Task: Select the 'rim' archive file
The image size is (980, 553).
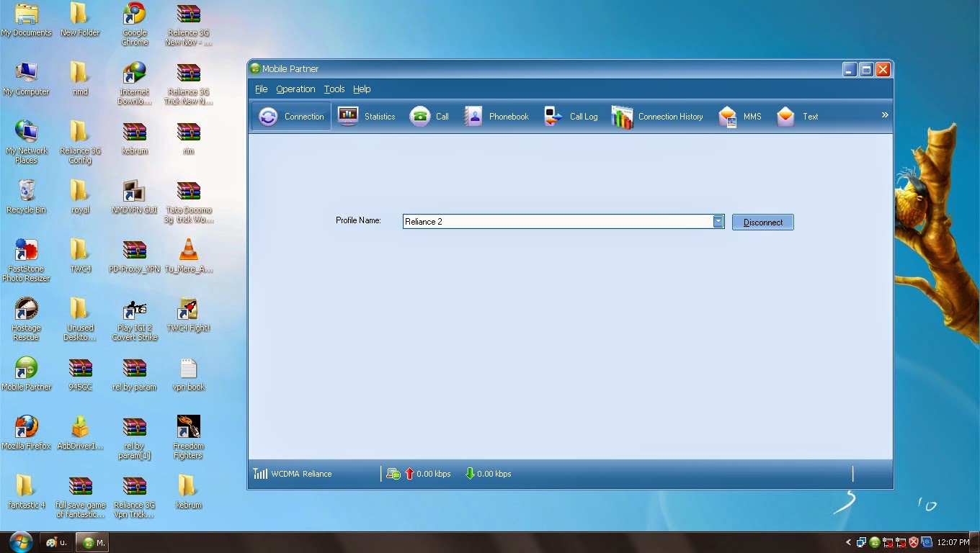Action: point(188,138)
